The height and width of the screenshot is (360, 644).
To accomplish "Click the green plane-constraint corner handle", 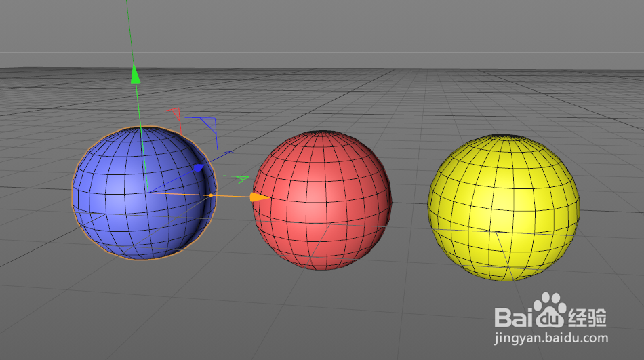I will pyautogui.click(x=236, y=179).
